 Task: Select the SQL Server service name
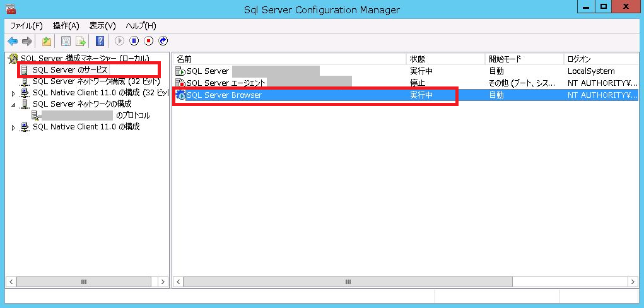click(208, 71)
